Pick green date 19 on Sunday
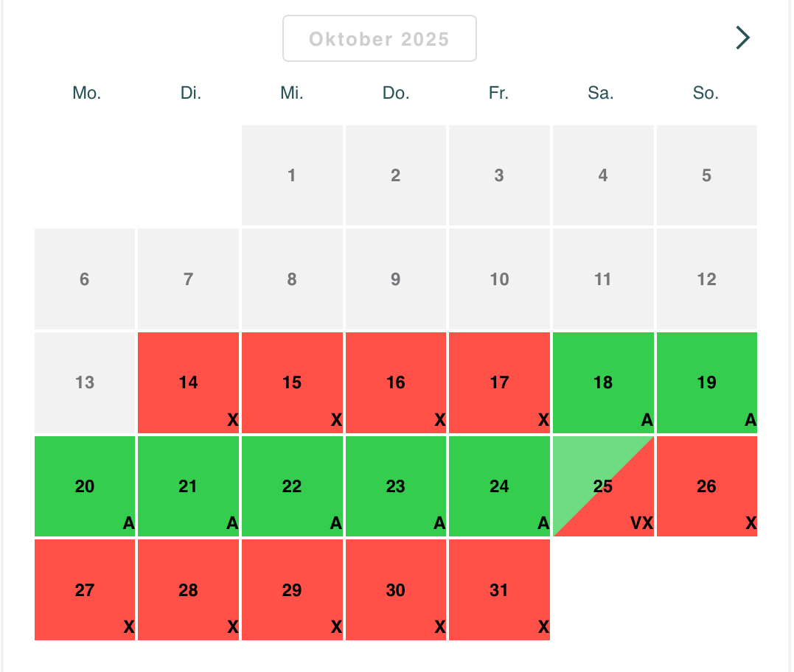The width and height of the screenshot is (794, 672). (706, 382)
